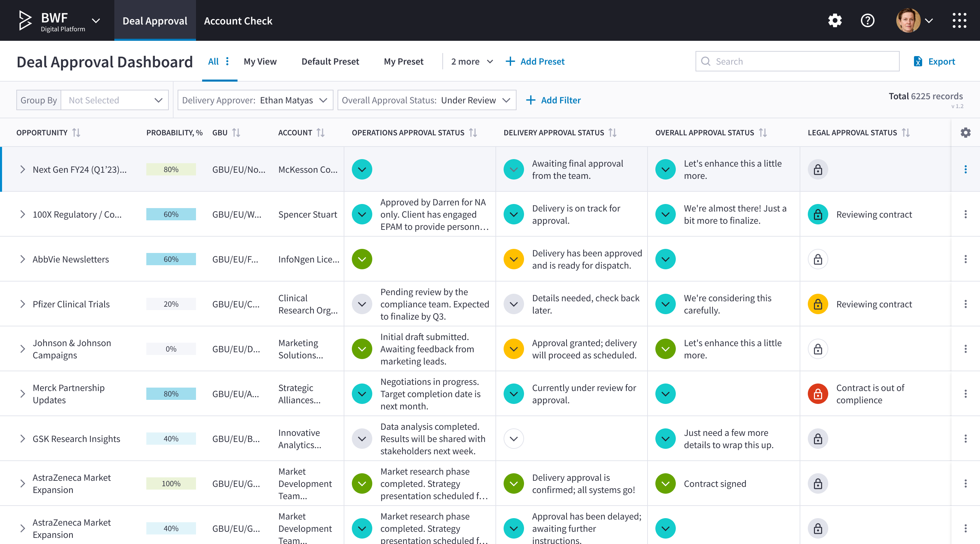Select the My Preset tab

[404, 61]
